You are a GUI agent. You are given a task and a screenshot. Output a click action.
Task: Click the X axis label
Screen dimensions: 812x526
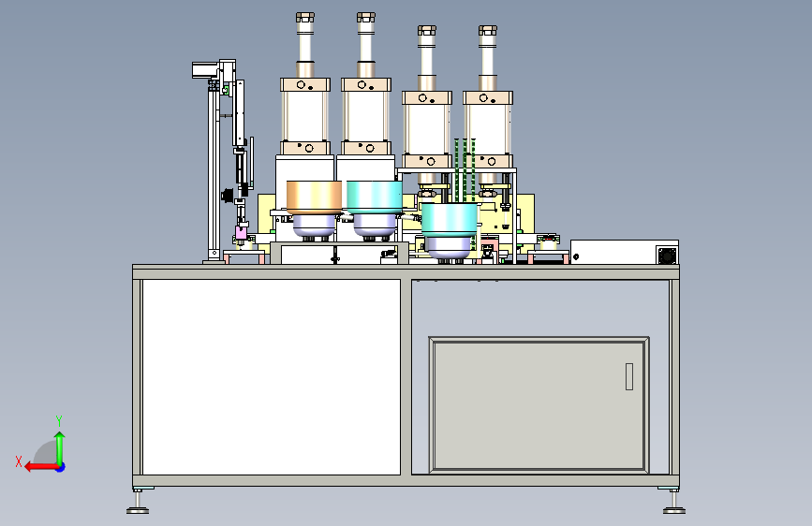(x=19, y=461)
